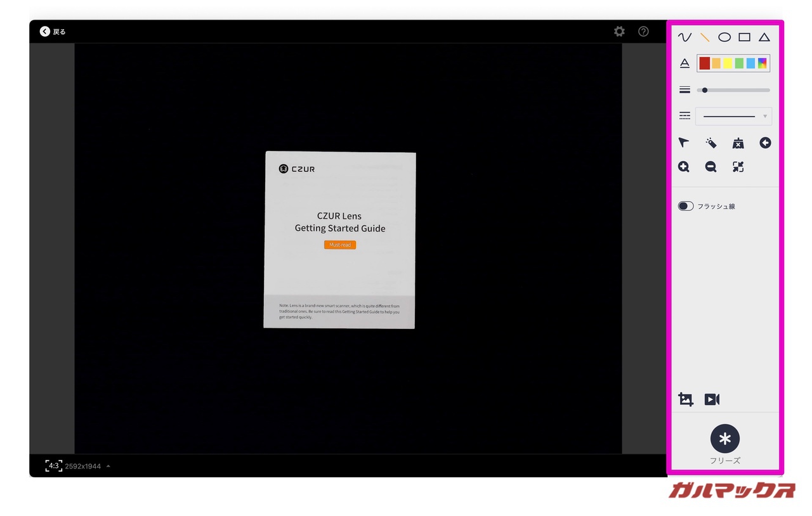Pick the red color swatch
Viewport: 812px width, 516px height.
tap(704, 63)
